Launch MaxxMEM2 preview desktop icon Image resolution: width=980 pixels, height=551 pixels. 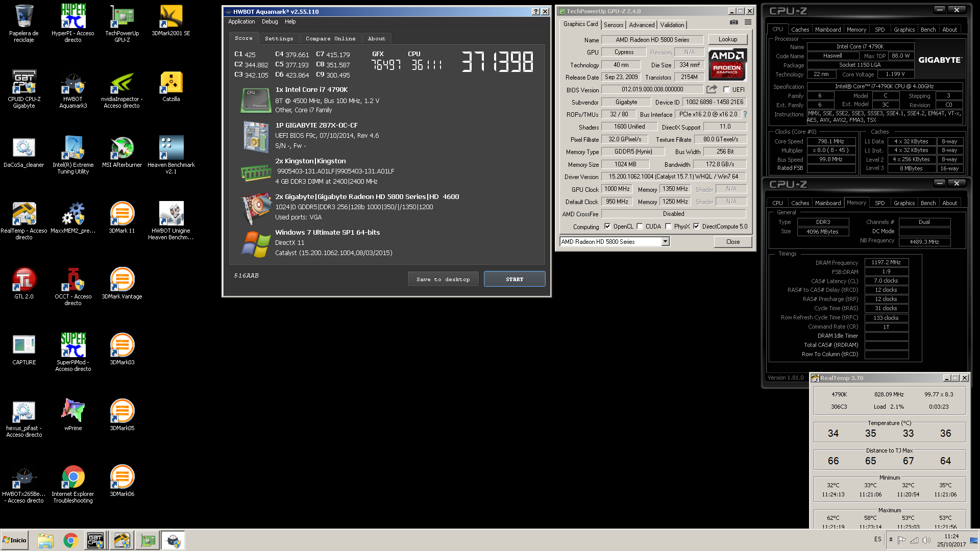[73, 218]
